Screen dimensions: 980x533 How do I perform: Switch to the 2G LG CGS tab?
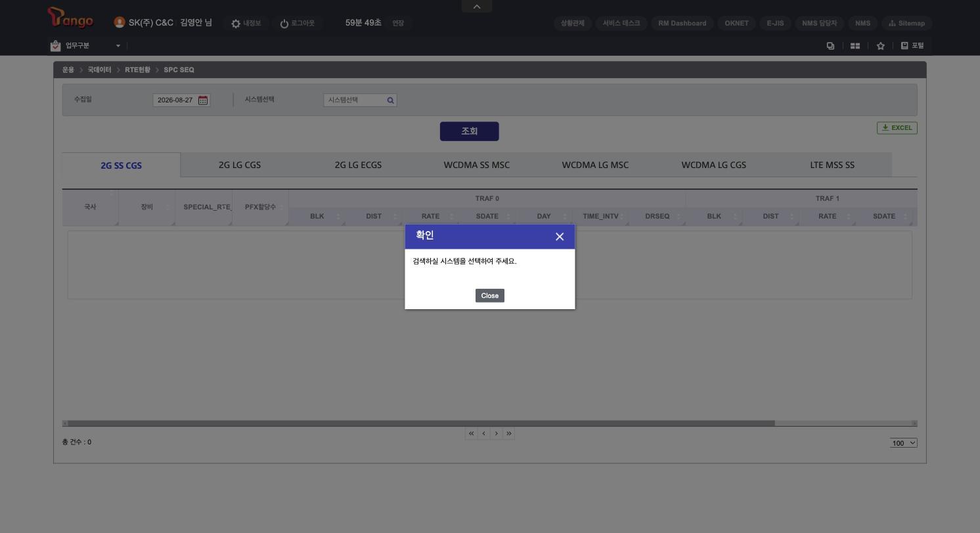click(240, 165)
